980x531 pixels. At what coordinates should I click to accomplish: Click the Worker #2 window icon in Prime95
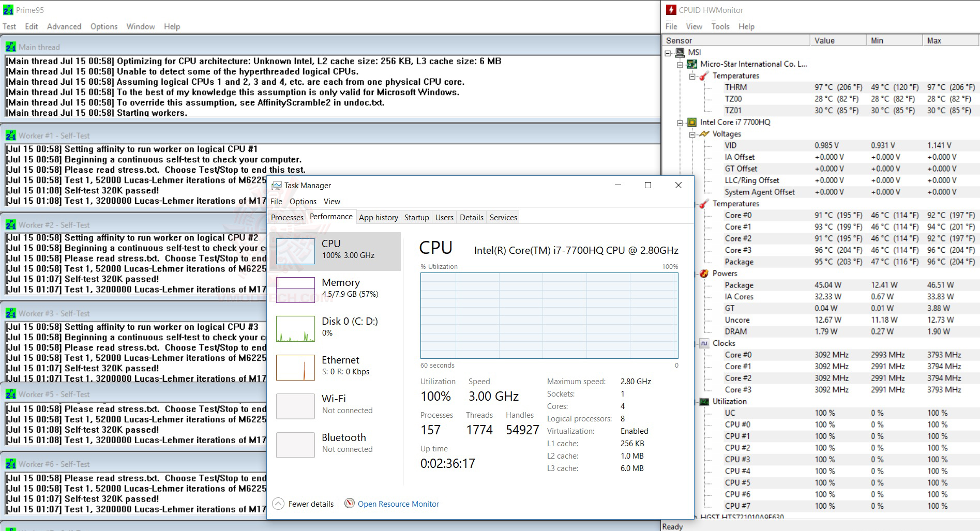[x=11, y=225]
